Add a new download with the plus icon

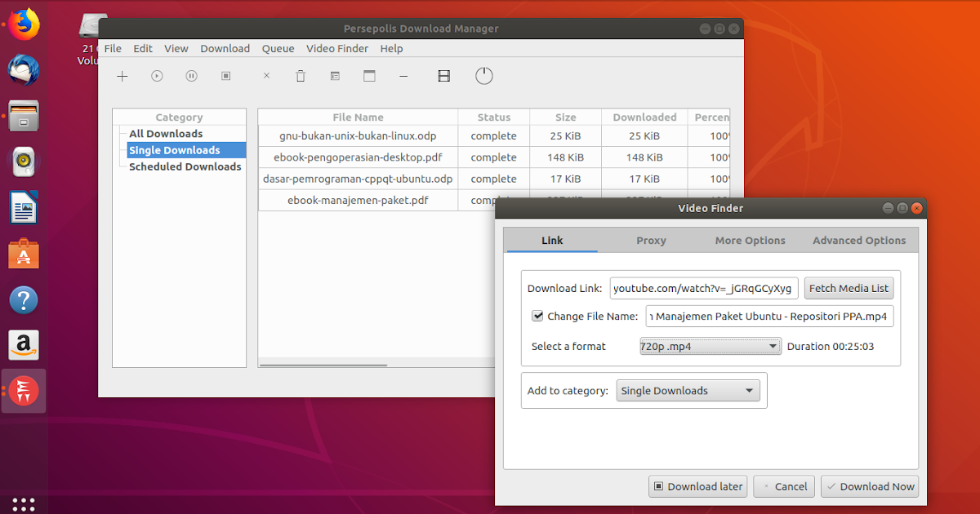122,75
